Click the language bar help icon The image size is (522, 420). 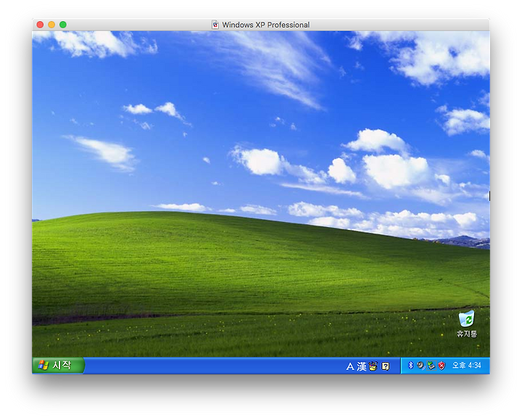tap(386, 366)
